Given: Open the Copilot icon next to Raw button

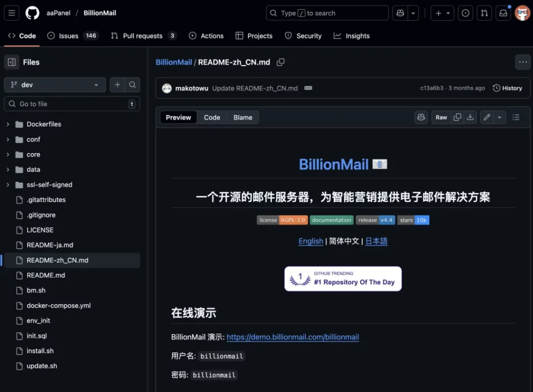Looking at the screenshot, I should (x=421, y=117).
